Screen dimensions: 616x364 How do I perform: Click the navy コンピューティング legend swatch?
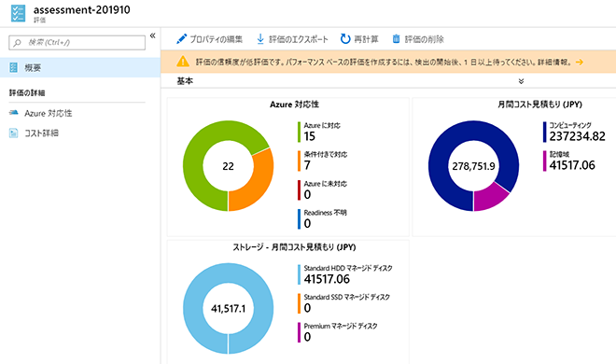(x=544, y=132)
